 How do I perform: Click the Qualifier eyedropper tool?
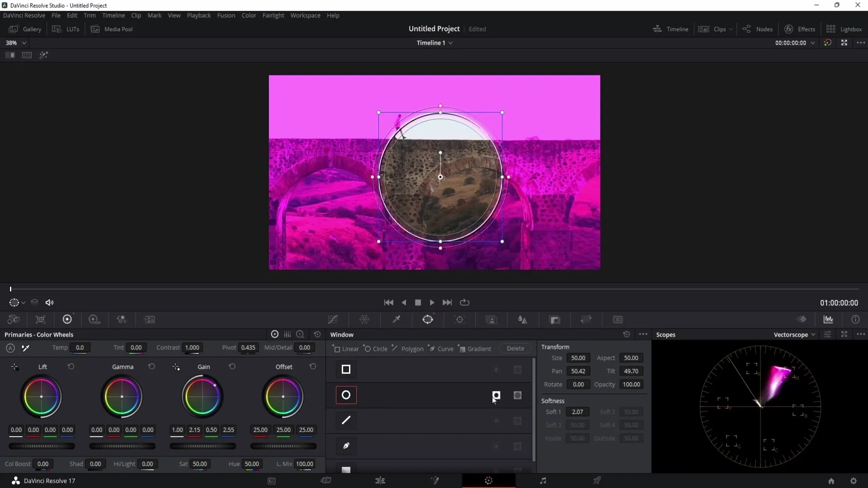[x=396, y=320]
